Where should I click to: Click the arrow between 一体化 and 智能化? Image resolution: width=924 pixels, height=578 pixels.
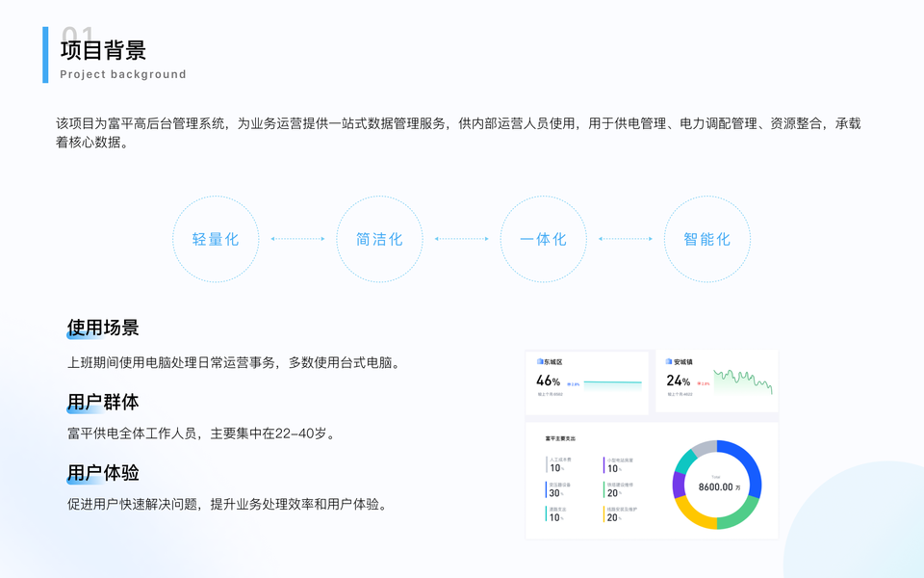[x=626, y=239]
